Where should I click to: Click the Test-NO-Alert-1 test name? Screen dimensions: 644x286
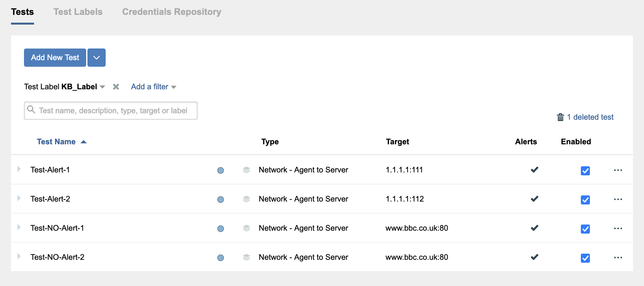click(x=57, y=228)
